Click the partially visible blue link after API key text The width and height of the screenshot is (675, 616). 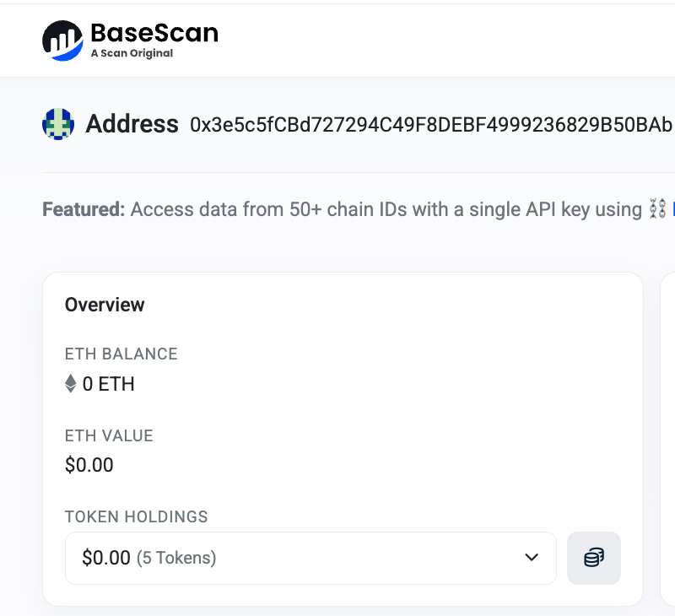click(x=672, y=209)
